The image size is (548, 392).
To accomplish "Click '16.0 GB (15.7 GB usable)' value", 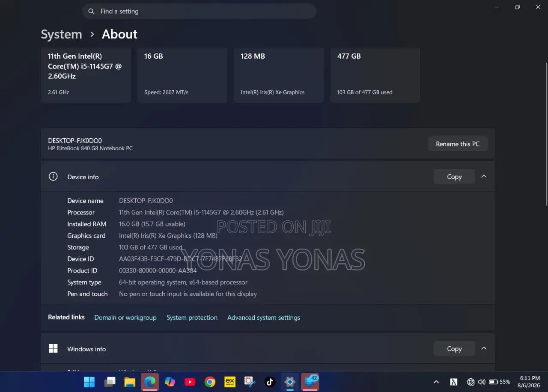I will 152,224.
